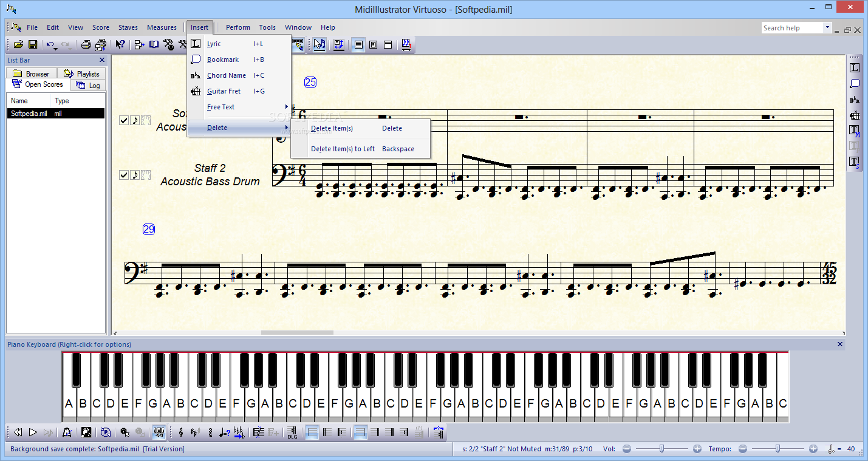Increase tempo with the plus button
This screenshot has width=868, height=461.
[813, 449]
